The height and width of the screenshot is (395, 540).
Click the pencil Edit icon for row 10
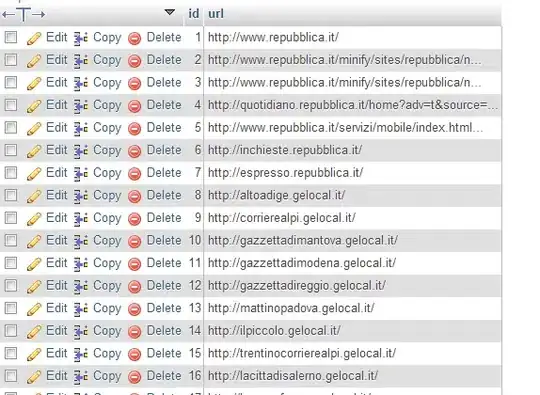[x=34, y=241]
